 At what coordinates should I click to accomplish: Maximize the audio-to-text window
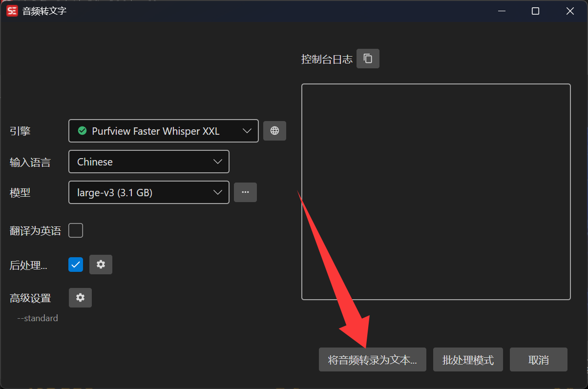point(535,11)
